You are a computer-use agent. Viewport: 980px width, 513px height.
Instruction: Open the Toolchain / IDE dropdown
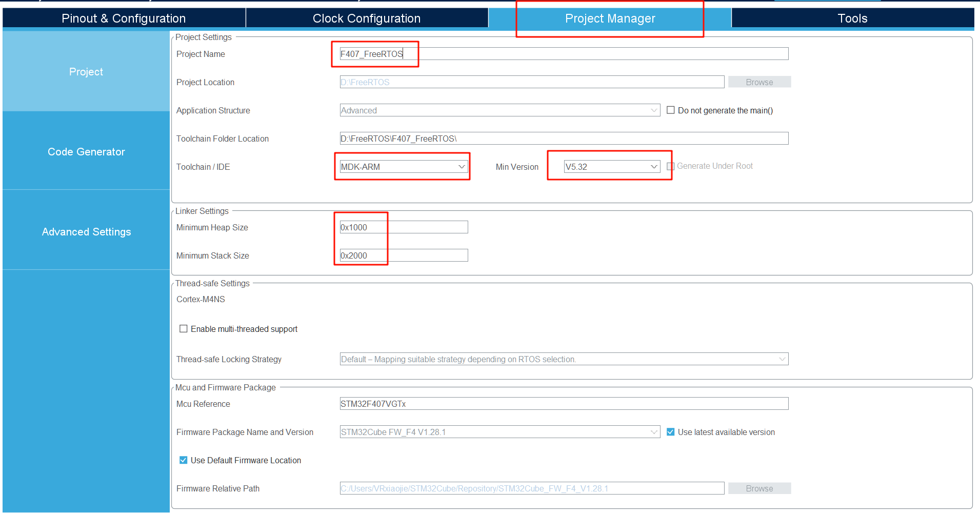404,167
